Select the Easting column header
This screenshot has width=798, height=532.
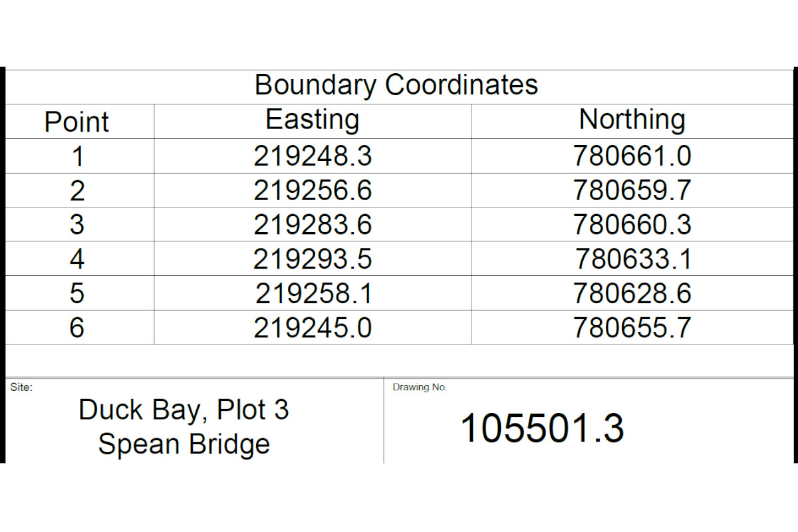(313, 120)
